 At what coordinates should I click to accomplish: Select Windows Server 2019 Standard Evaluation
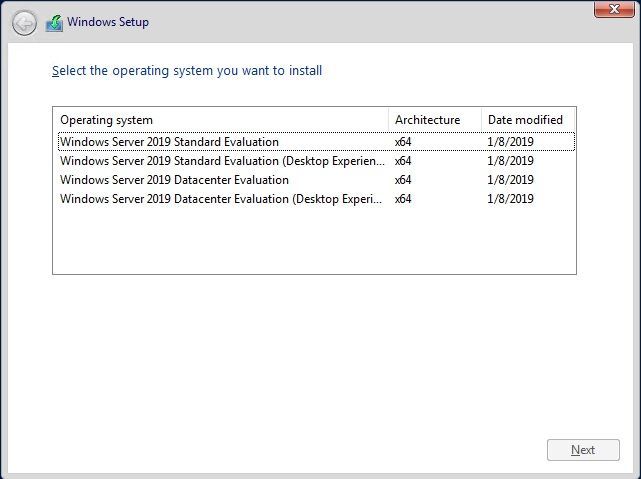click(170, 142)
